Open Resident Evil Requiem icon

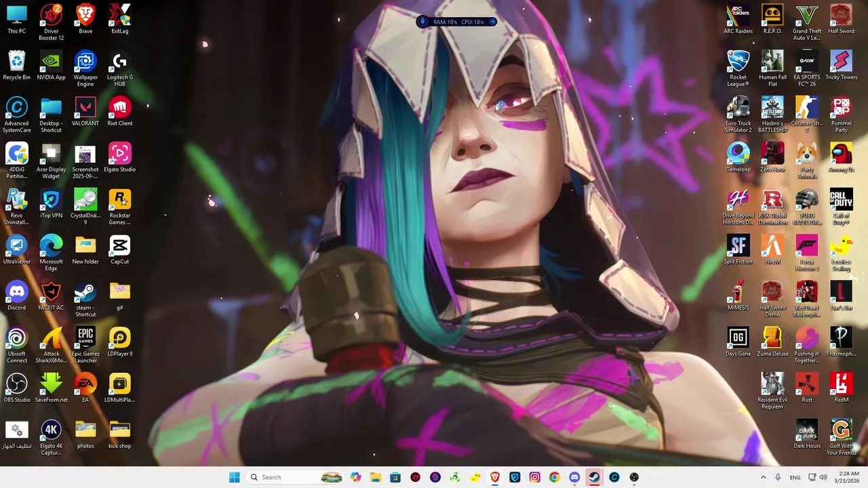pyautogui.click(x=772, y=391)
